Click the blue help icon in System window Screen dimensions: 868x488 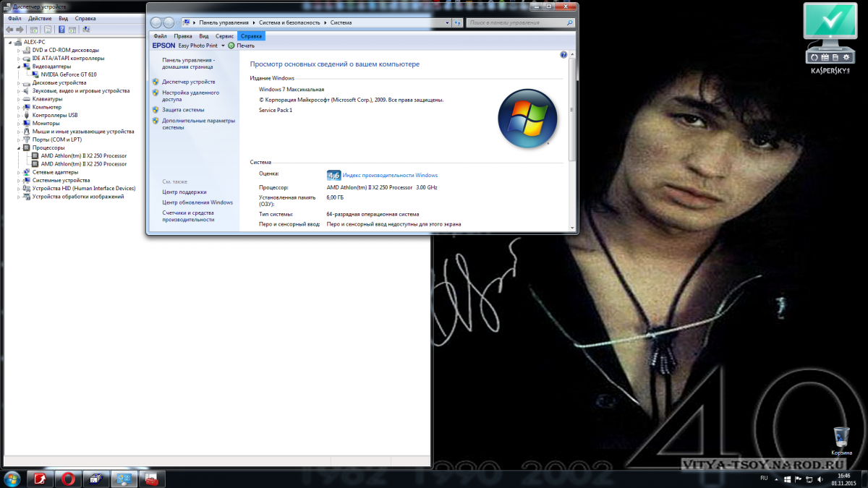click(x=563, y=55)
